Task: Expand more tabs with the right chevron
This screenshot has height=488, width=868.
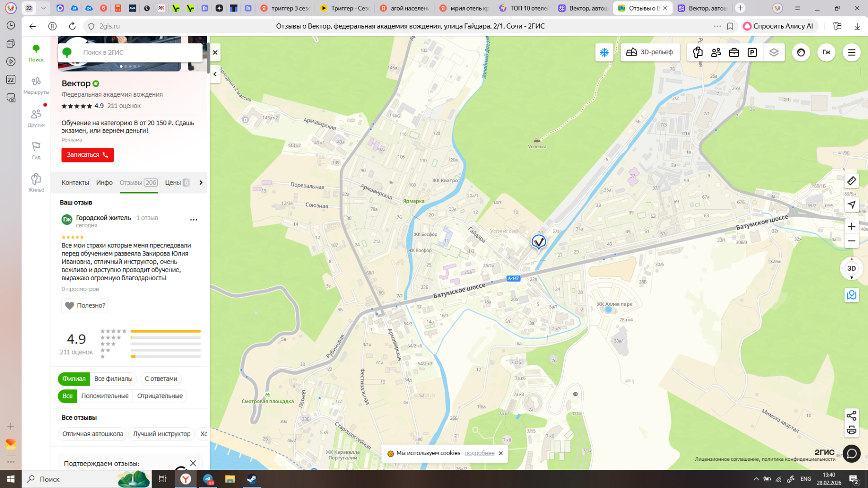Action: tap(201, 183)
